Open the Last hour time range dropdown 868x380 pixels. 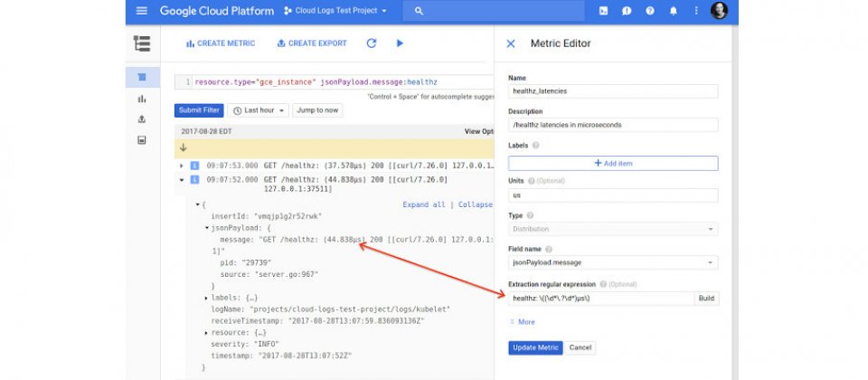[259, 110]
